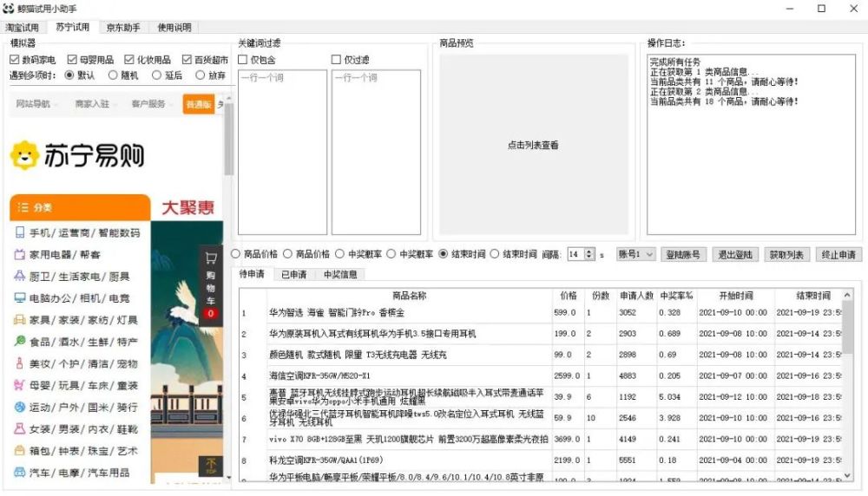Click the list icon in the 分类 header
The image size is (868, 496).
[23, 207]
